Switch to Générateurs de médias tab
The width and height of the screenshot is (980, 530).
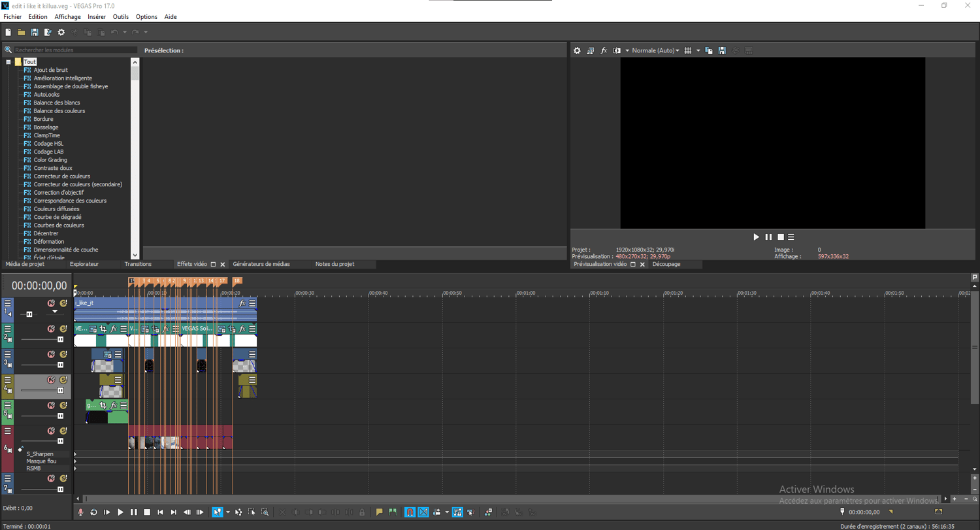tap(261, 264)
